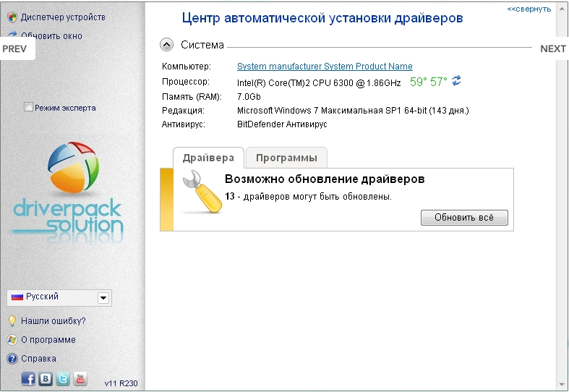Click the Russian flag icon

(x=17, y=297)
